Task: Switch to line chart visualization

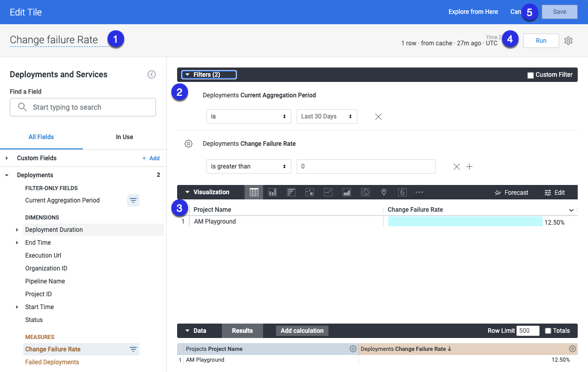Action: pos(328,192)
